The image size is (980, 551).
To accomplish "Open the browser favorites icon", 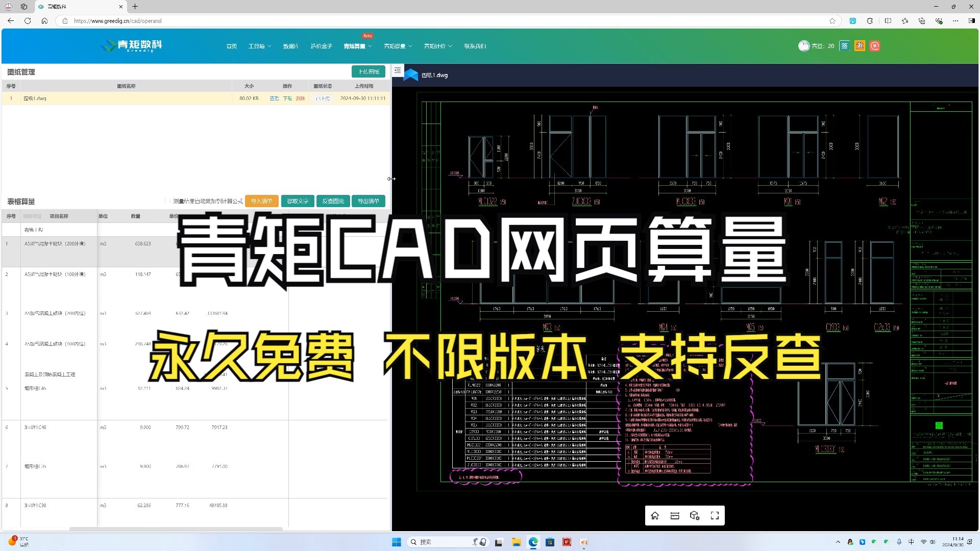I will (905, 21).
